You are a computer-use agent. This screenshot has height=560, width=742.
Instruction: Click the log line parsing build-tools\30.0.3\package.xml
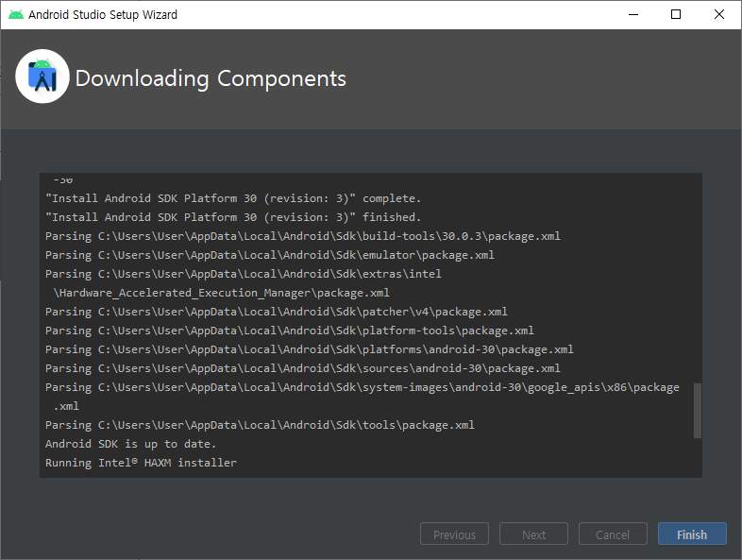pos(303,236)
